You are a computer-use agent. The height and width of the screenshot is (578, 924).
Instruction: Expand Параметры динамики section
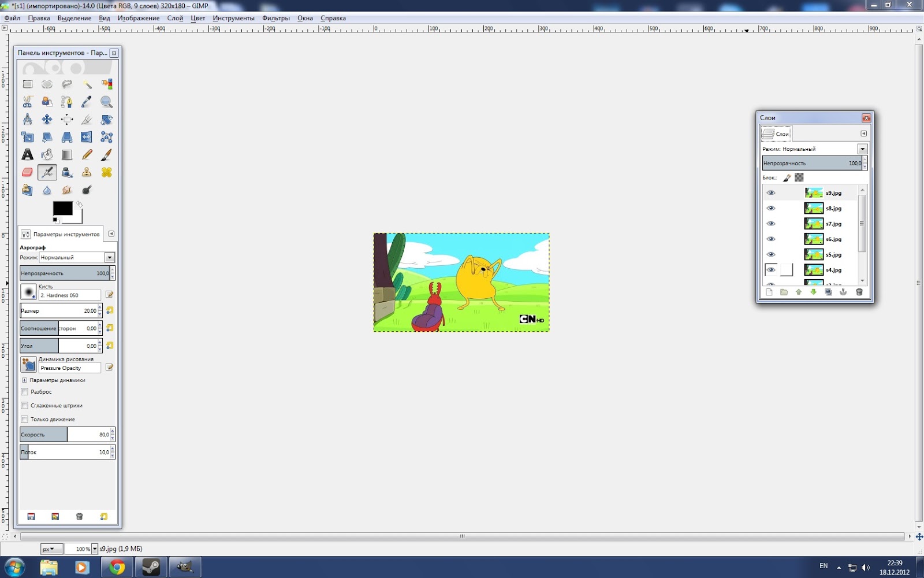click(24, 380)
